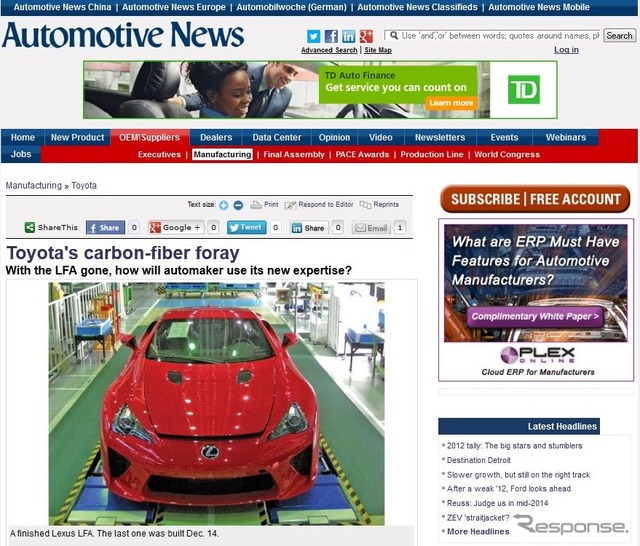Image resolution: width=640 pixels, height=546 pixels.
Task: Decrease text size with minus icon
Action: point(238,205)
